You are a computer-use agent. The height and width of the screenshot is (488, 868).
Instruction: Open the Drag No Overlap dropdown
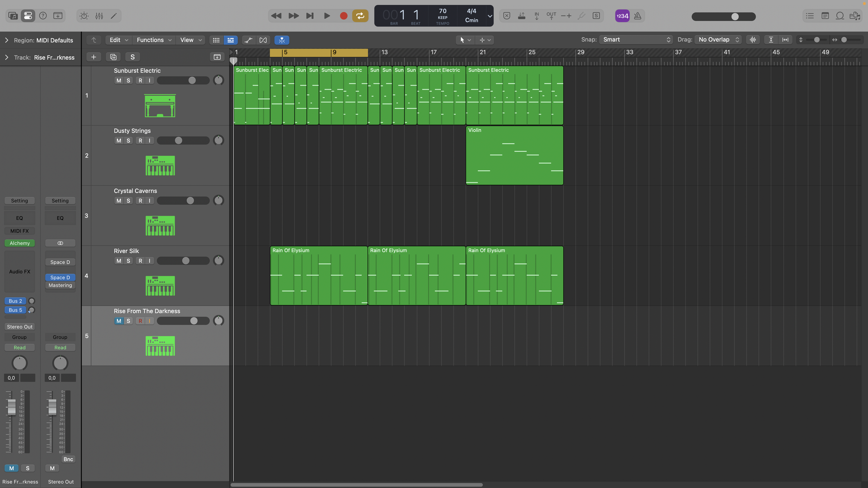coord(718,40)
